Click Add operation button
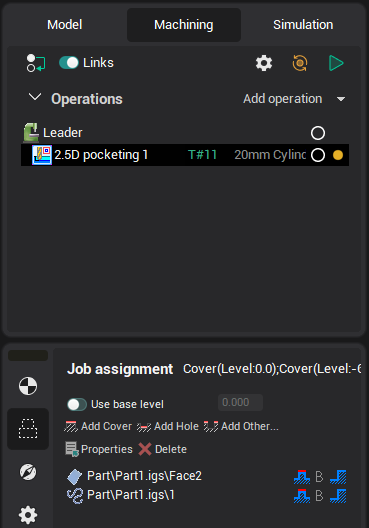This screenshot has width=369, height=528. pyautogui.click(x=282, y=99)
